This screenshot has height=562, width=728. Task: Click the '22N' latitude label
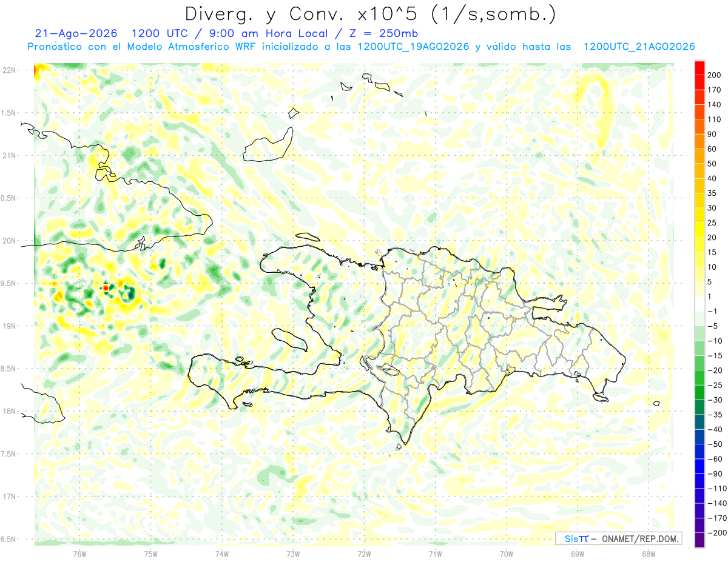click(x=9, y=70)
